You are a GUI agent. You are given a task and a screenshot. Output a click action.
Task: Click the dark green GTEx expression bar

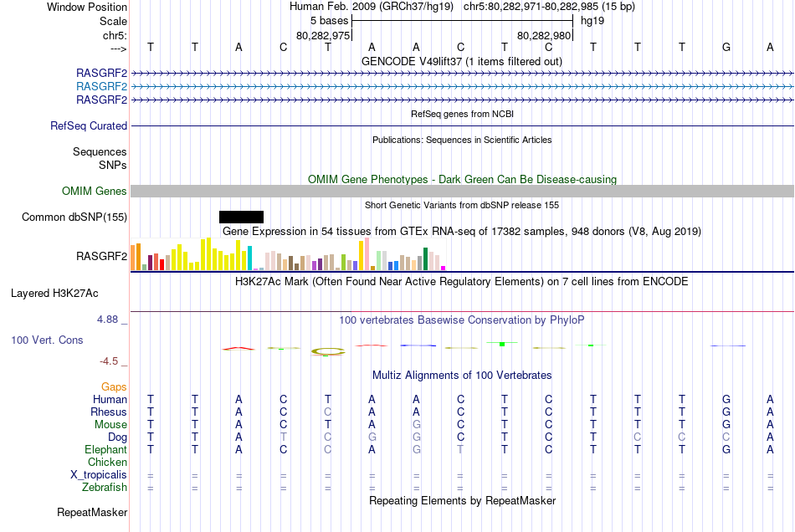pyautogui.click(x=425, y=259)
